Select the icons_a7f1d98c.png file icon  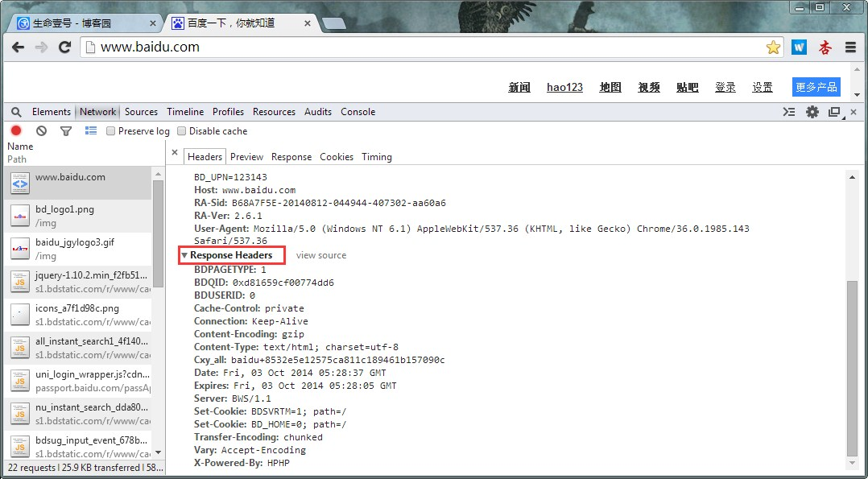pyautogui.click(x=20, y=315)
